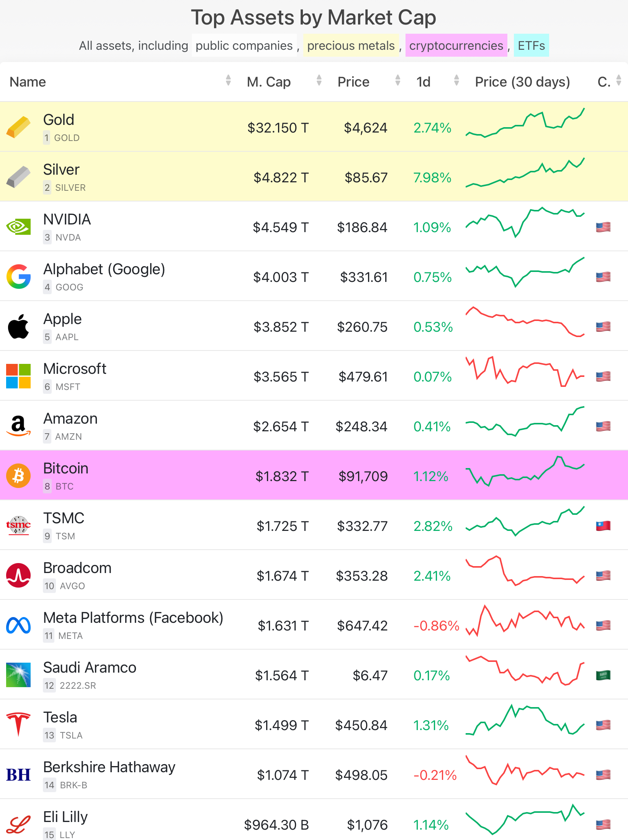
Task: Click TSMC price $332.77
Action: [x=362, y=526]
